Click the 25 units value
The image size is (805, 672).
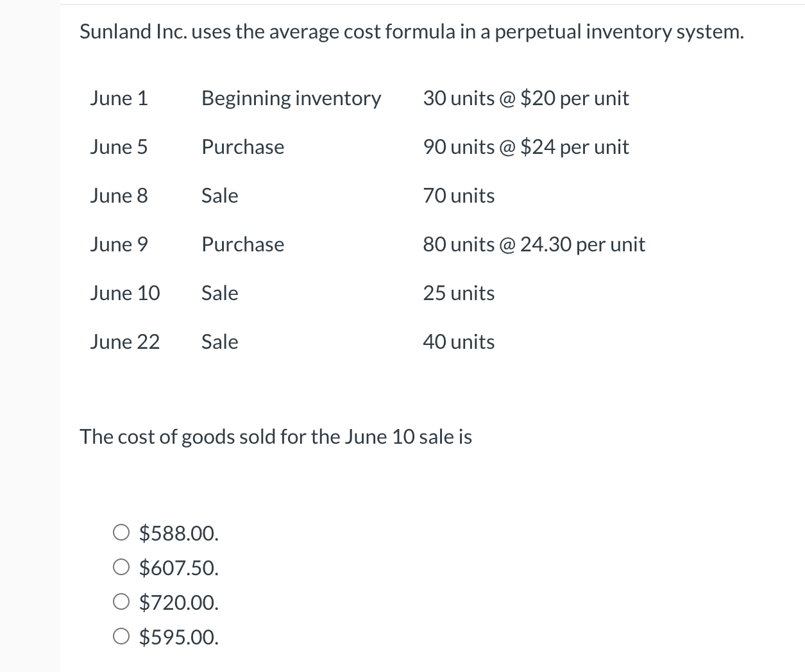459,293
